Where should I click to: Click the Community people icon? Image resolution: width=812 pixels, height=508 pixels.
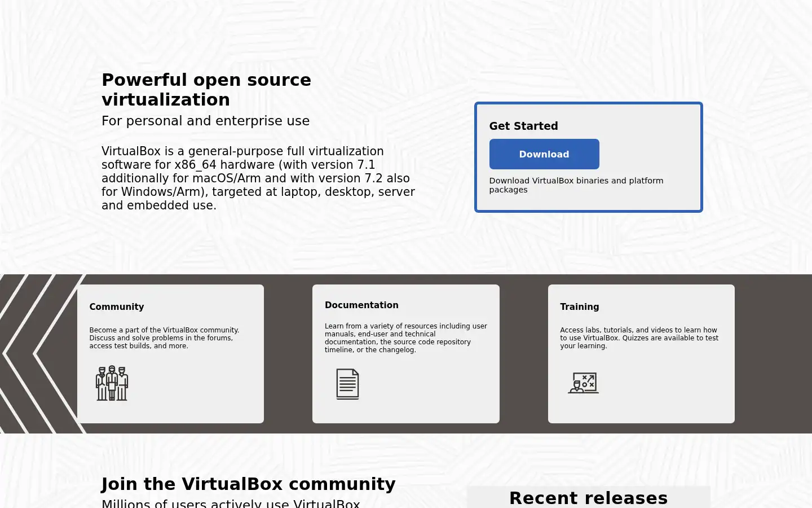112,383
